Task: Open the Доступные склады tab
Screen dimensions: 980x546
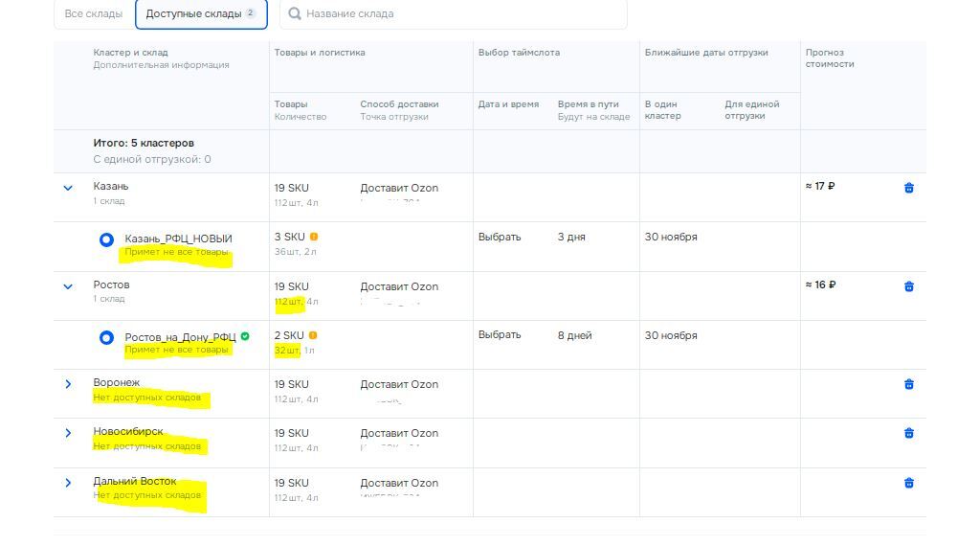Action: (x=200, y=14)
